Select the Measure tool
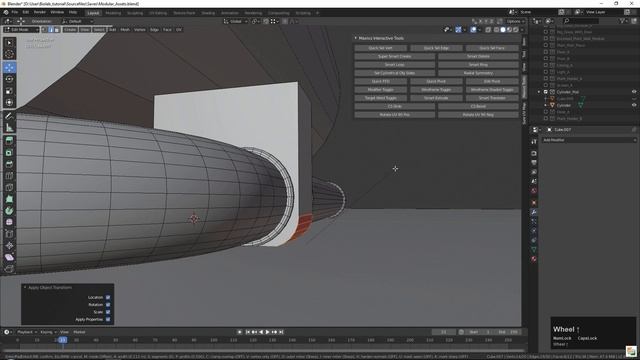 (9, 128)
